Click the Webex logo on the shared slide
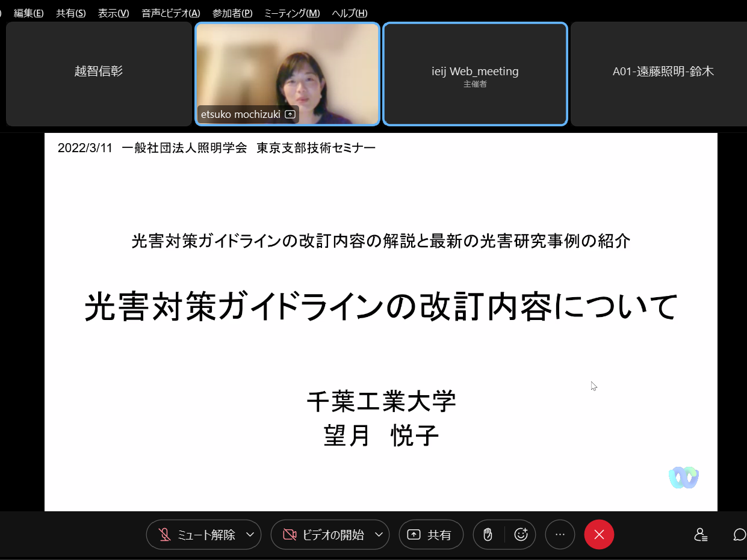Viewport: 747px width, 560px height. (x=684, y=478)
